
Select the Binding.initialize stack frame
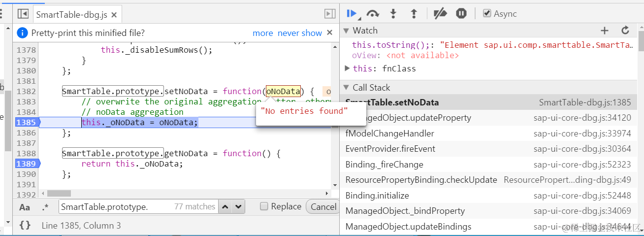coord(488,196)
